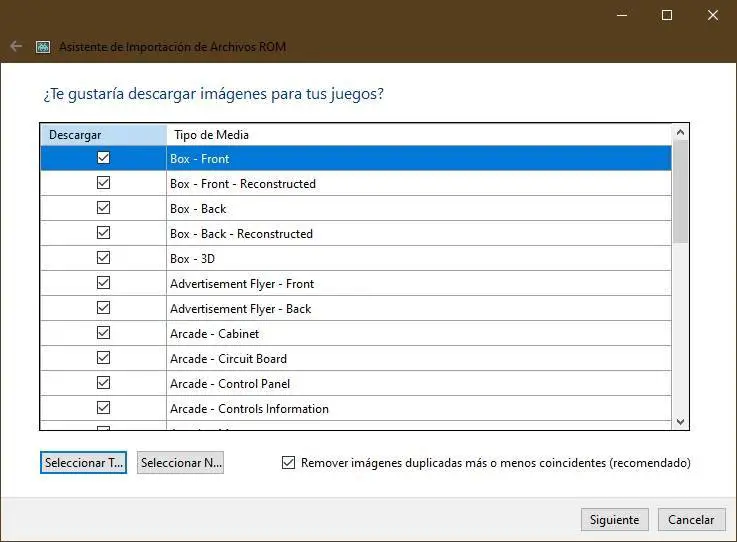Click scrollbar up arrow in media list
Viewport: 737px width, 542px height.
tap(680, 132)
